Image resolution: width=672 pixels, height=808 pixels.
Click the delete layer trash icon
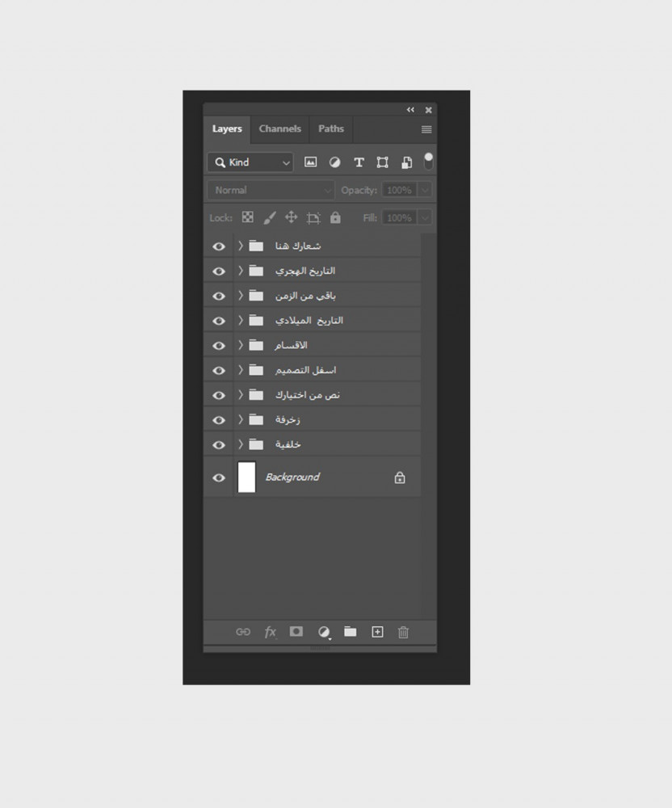pyautogui.click(x=404, y=632)
